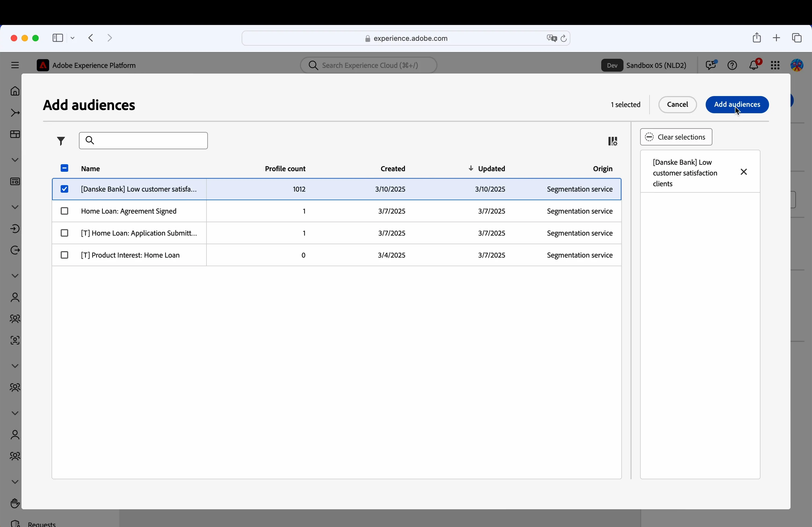
Task: Click the Add audiences button
Action: 737,105
